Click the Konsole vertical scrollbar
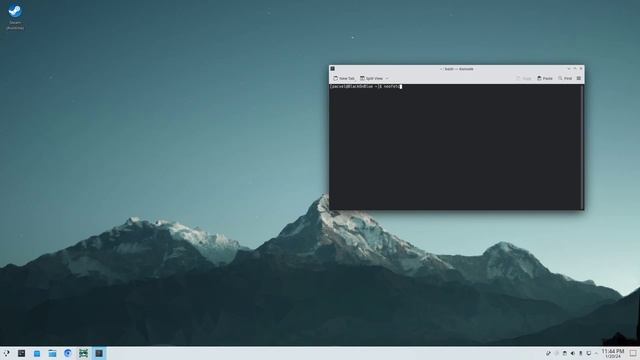This screenshot has width=640, height=360. [582, 147]
